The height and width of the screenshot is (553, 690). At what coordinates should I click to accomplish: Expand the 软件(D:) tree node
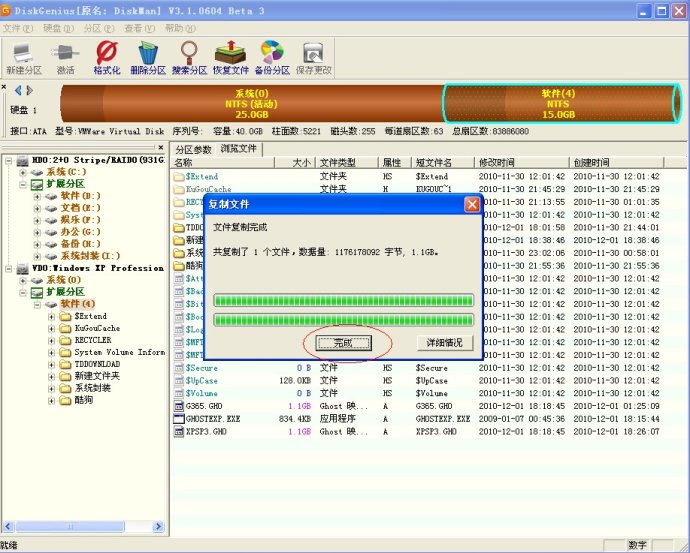pyautogui.click(x=37, y=196)
